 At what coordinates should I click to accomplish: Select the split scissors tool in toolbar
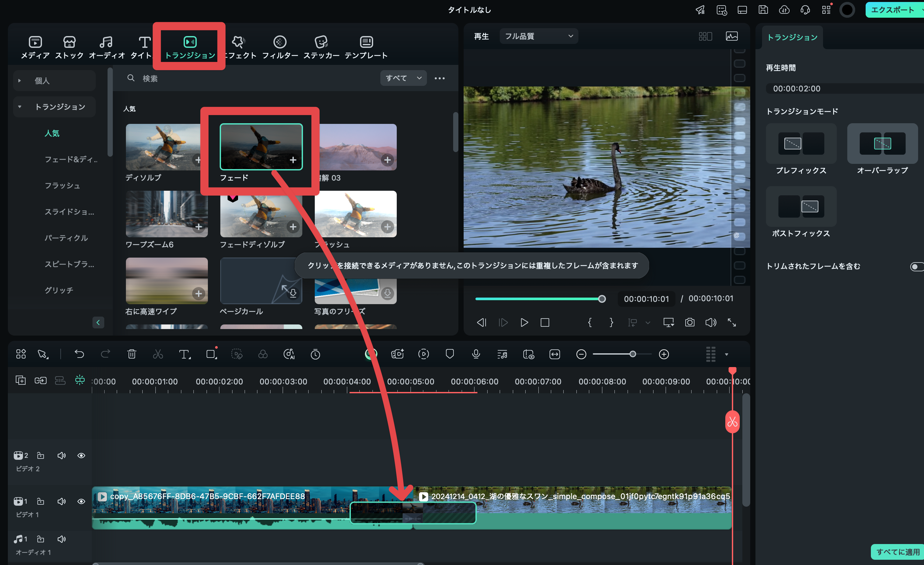coord(158,354)
